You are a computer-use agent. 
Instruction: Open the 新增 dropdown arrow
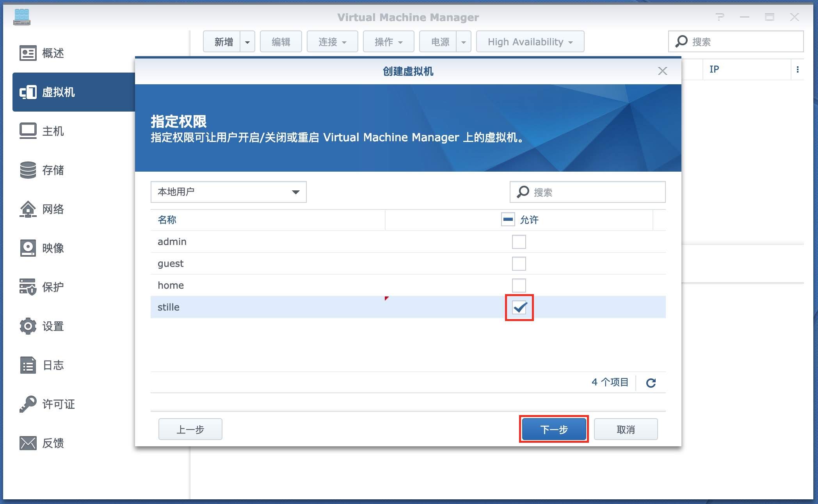point(247,42)
